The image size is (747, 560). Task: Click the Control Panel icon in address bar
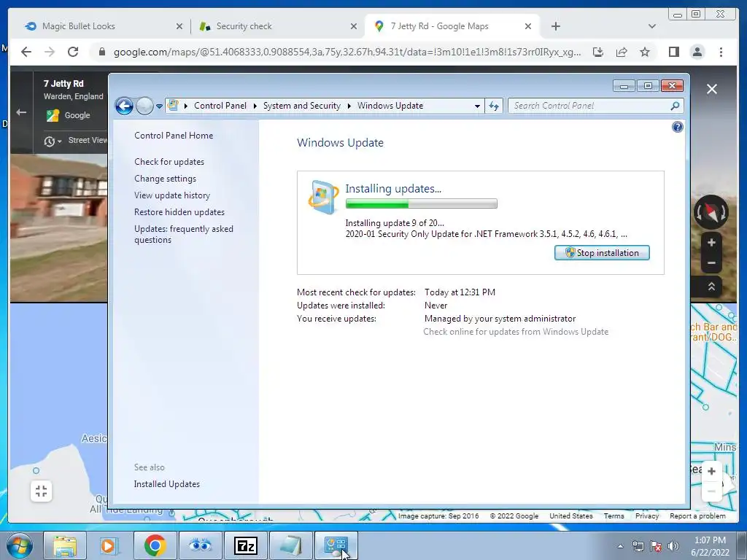(173, 105)
